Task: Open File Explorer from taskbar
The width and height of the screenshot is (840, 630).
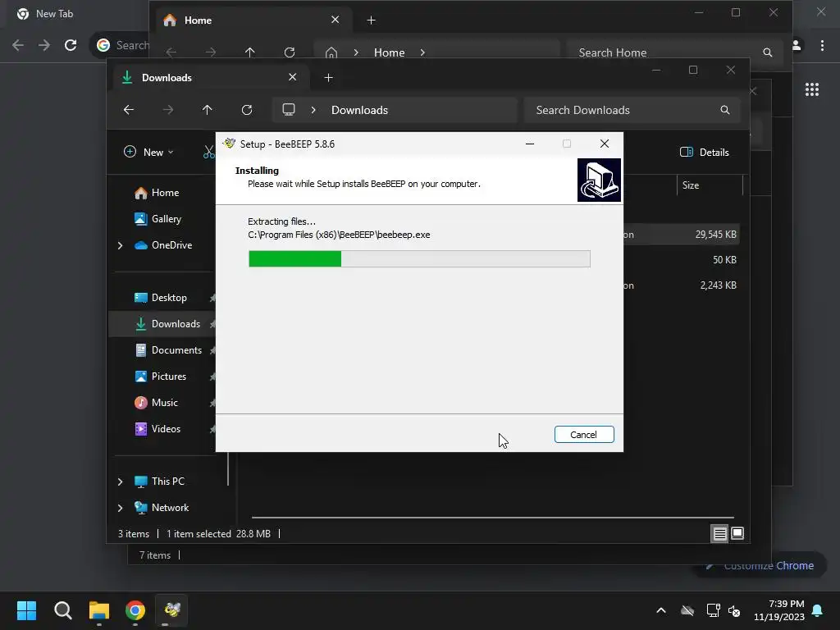Action: point(99,610)
